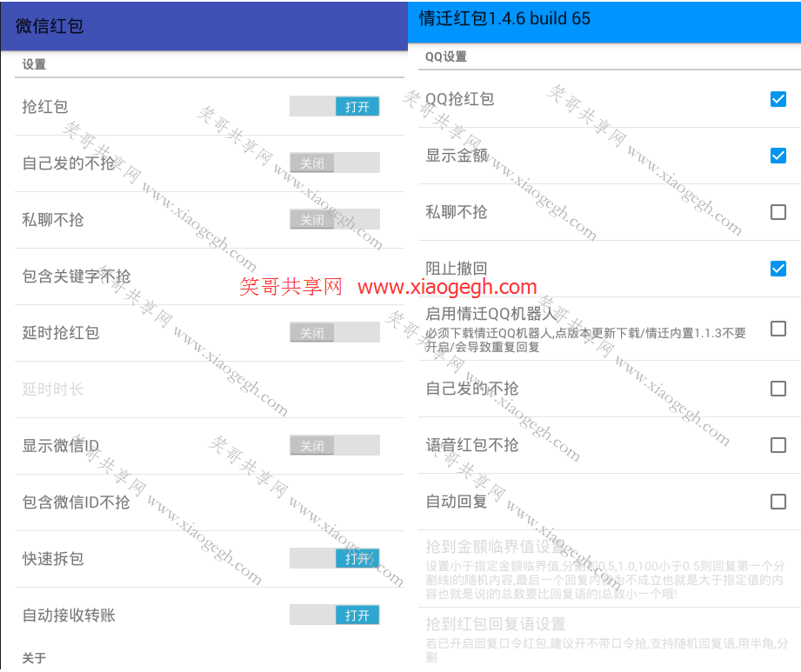Check the 启用情迁QQ机器人 checkbox
This screenshot has height=672, width=801.
[778, 329]
